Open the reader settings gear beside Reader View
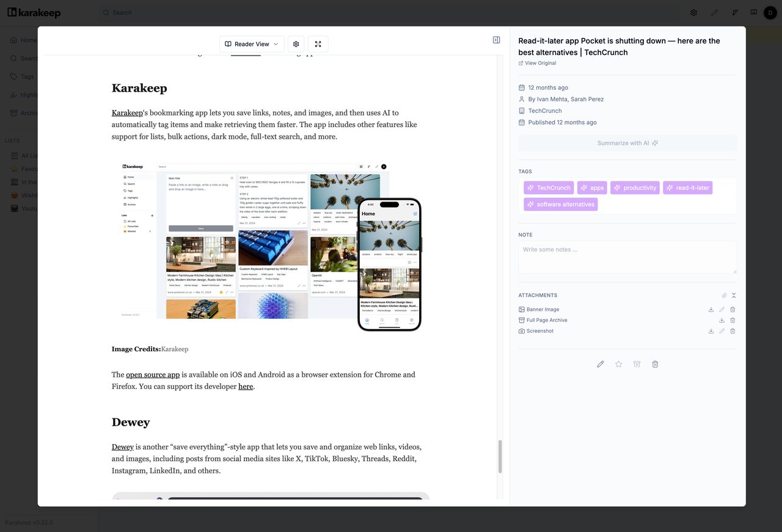Viewport: 782px width, 532px height. click(296, 44)
